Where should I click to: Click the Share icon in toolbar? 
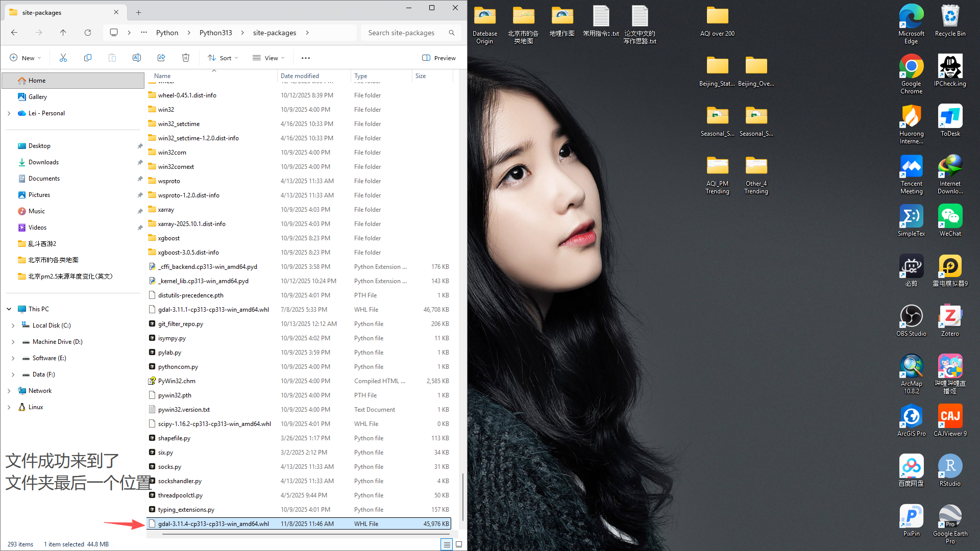pyautogui.click(x=161, y=58)
